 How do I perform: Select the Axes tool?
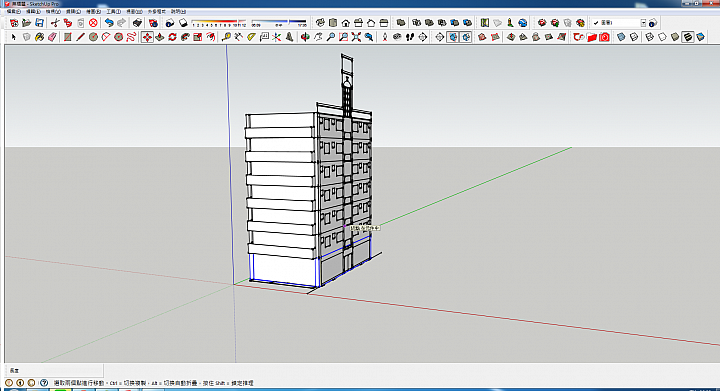click(276, 37)
